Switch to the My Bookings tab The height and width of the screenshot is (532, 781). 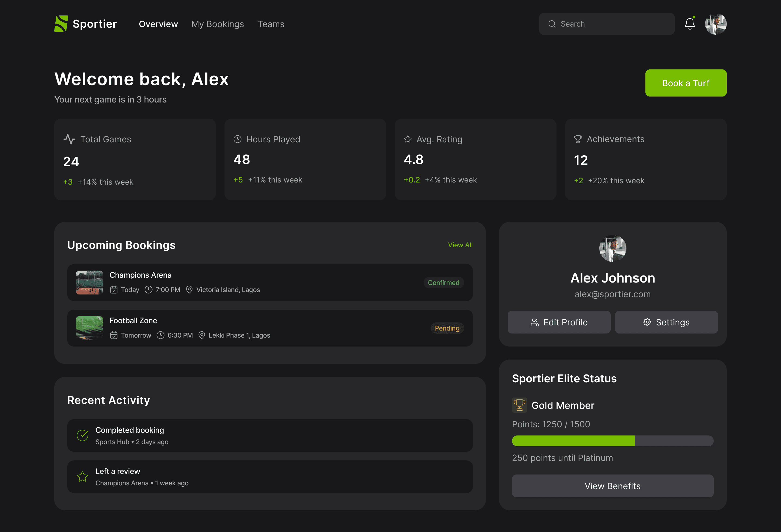coord(218,24)
